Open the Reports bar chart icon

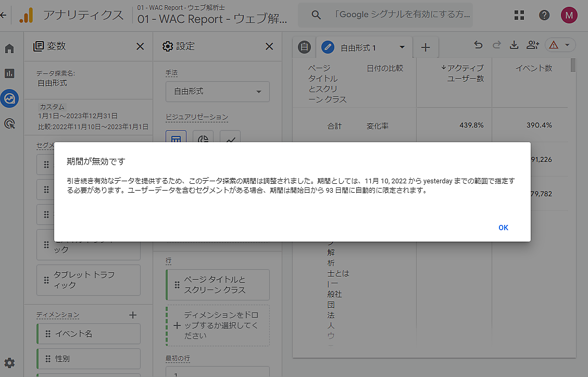pyautogui.click(x=9, y=73)
